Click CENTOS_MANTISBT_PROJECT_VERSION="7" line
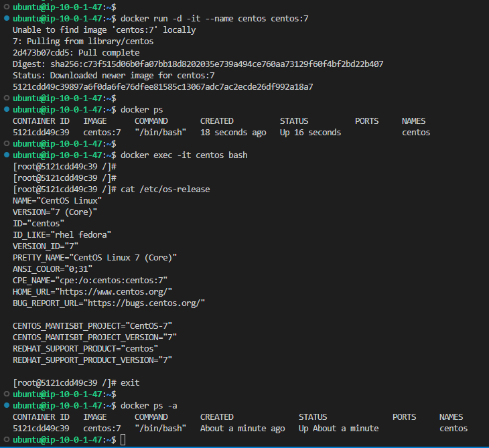Image resolution: width=489 pixels, height=448 pixels. click(95, 338)
